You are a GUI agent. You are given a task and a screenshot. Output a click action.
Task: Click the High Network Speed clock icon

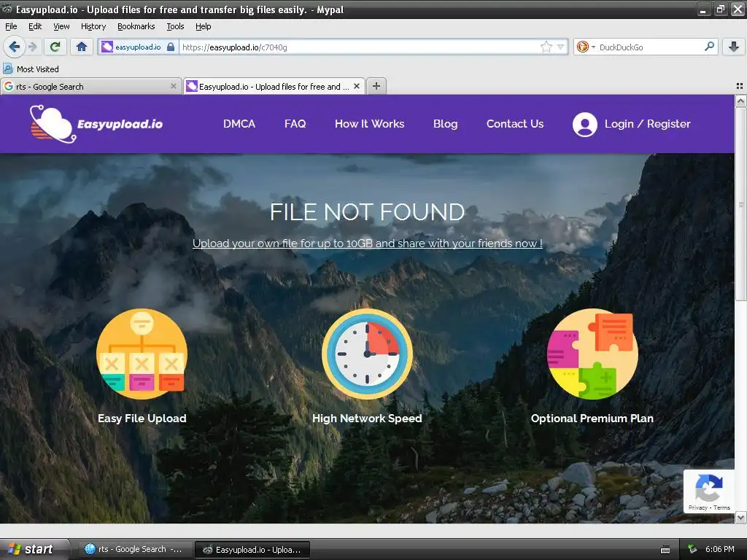367,354
